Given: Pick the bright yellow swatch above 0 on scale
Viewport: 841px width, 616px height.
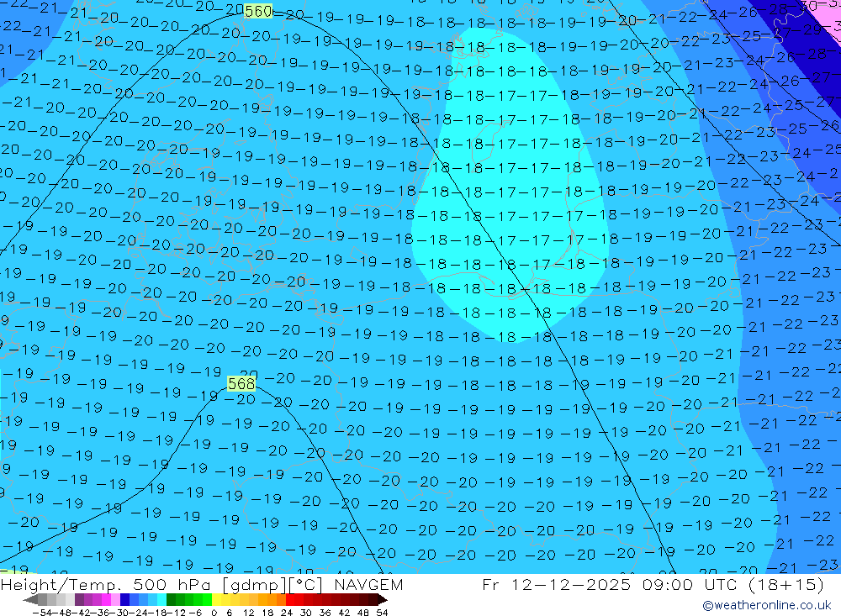Looking at the screenshot, I should 217,600.
